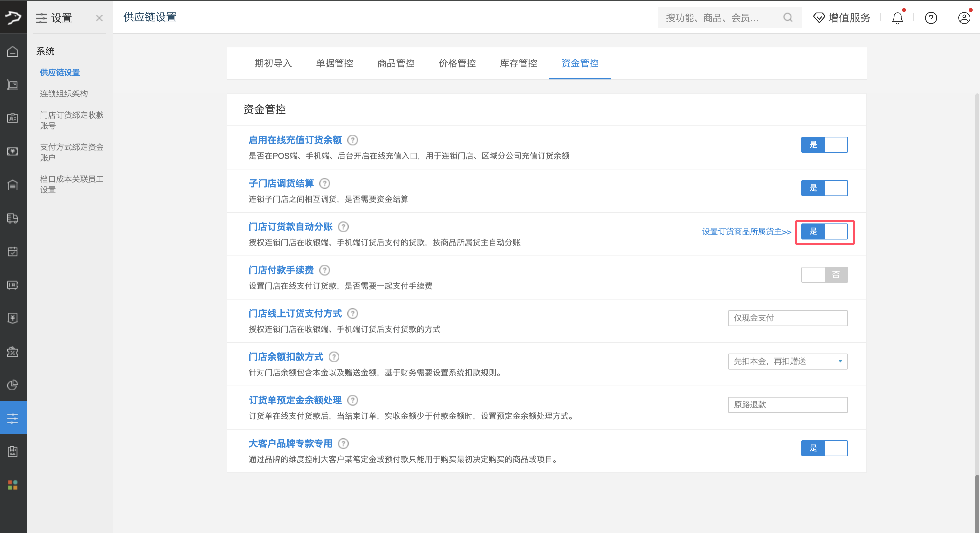980x533 pixels.
Task: Open the safe box sidebar icon
Action: (13, 285)
